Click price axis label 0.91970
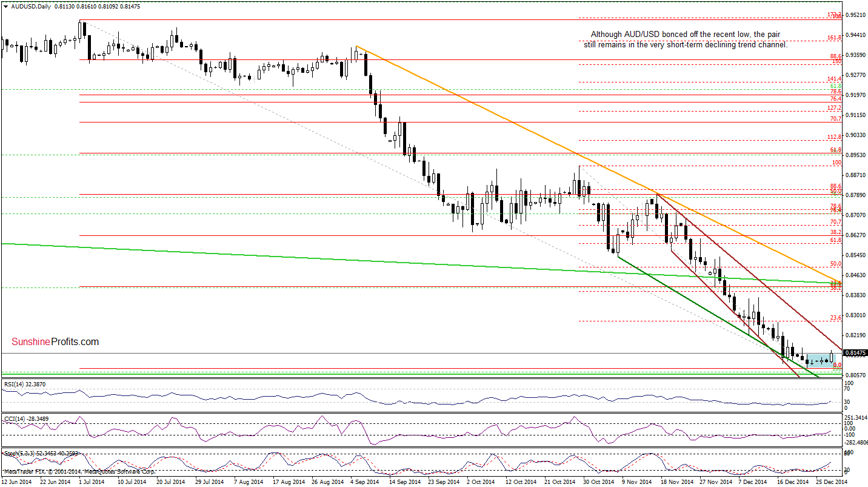 pyautogui.click(x=855, y=95)
